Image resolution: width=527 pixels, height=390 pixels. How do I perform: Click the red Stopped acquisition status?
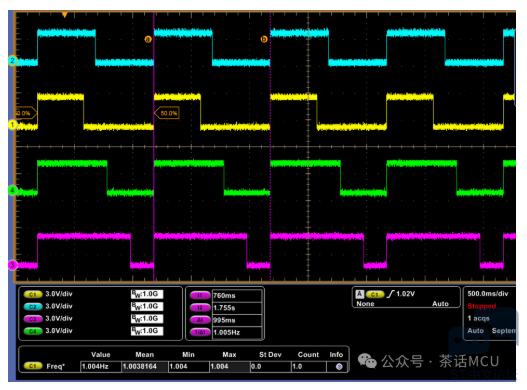click(482, 306)
